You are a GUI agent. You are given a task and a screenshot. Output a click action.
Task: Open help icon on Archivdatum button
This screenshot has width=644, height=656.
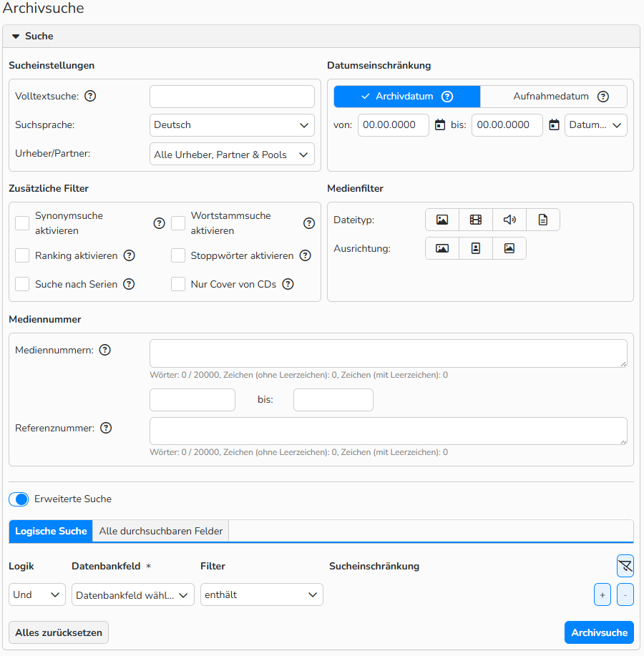447,97
